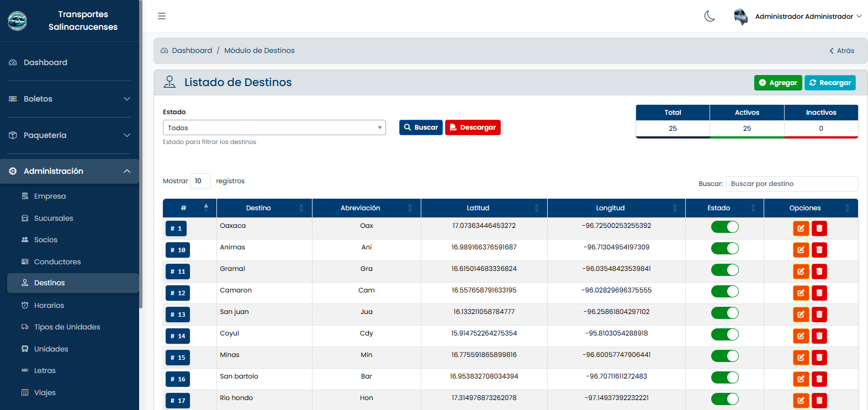Toggle Oaxaca status switch off

[724, 227]
